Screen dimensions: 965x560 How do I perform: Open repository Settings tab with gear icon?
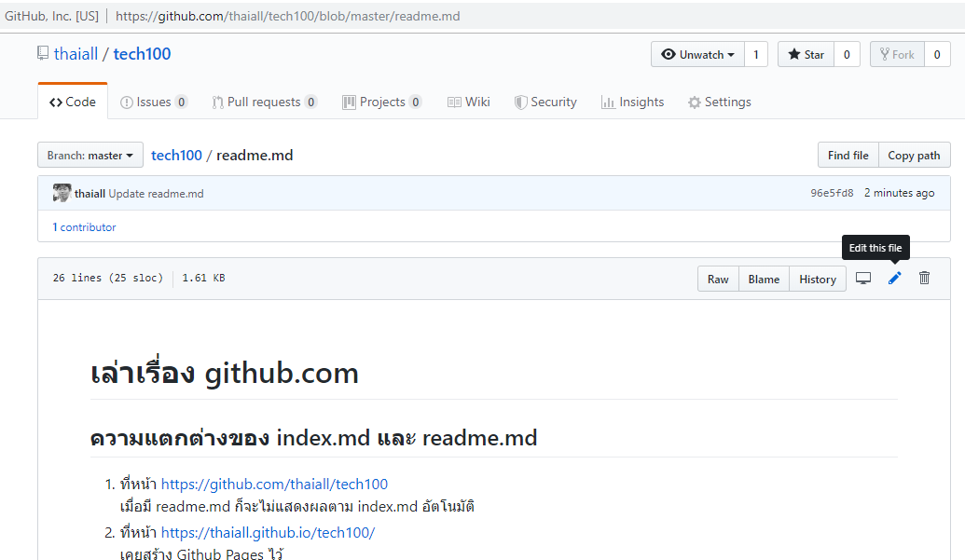click(719, 102)
